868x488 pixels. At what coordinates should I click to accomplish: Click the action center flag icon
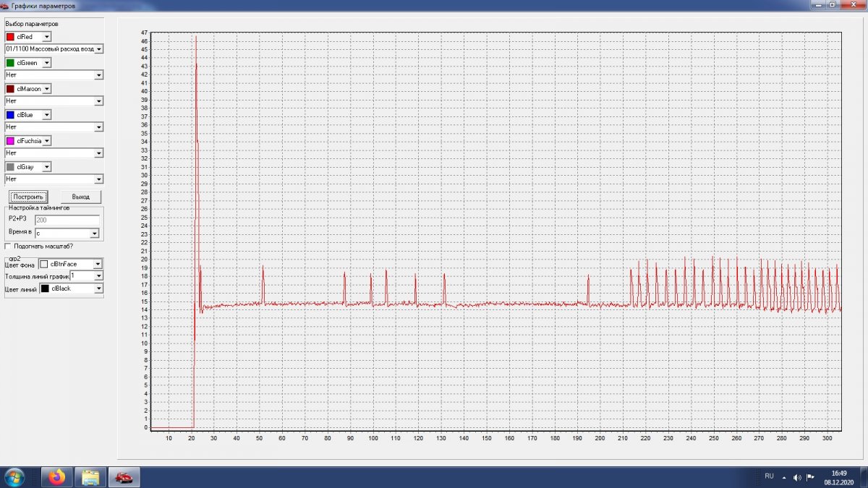tap(810, 477)
